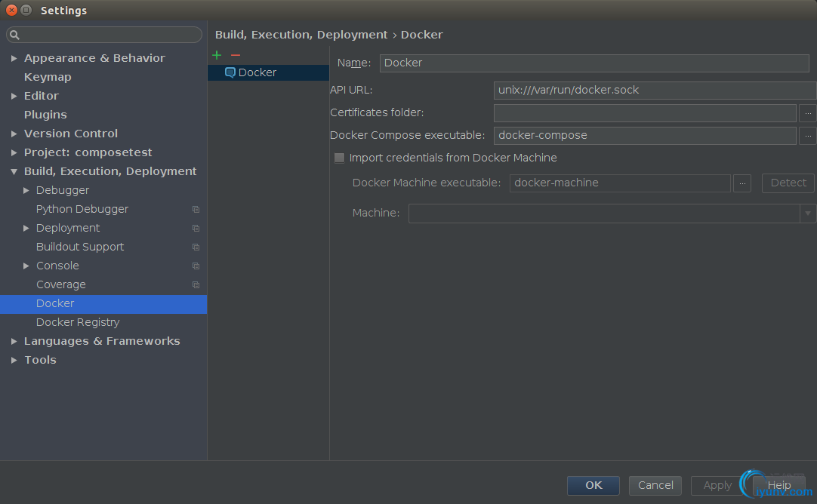Open the Machine dropdown list

point(807,214)
